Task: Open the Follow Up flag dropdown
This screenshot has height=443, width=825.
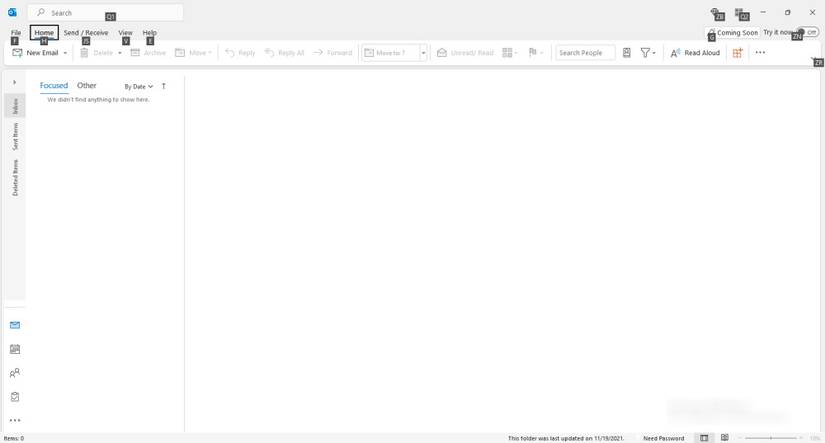Action: (x=536, y=53)
